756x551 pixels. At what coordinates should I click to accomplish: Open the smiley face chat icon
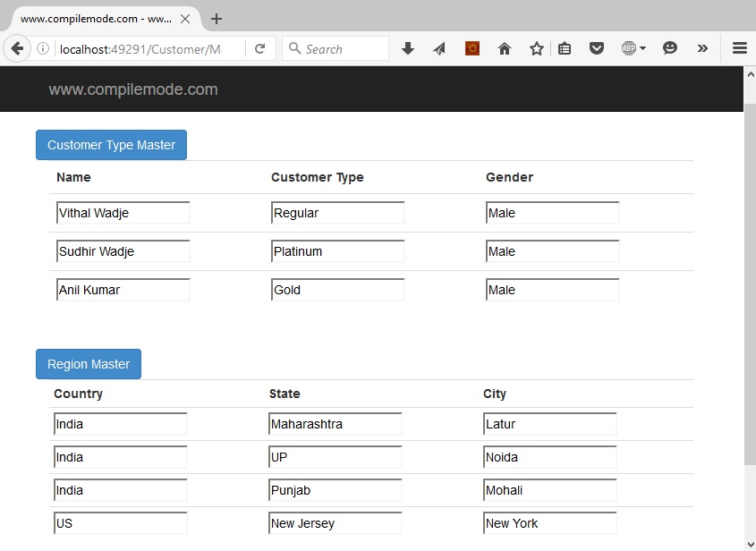(x=670, y=49)
